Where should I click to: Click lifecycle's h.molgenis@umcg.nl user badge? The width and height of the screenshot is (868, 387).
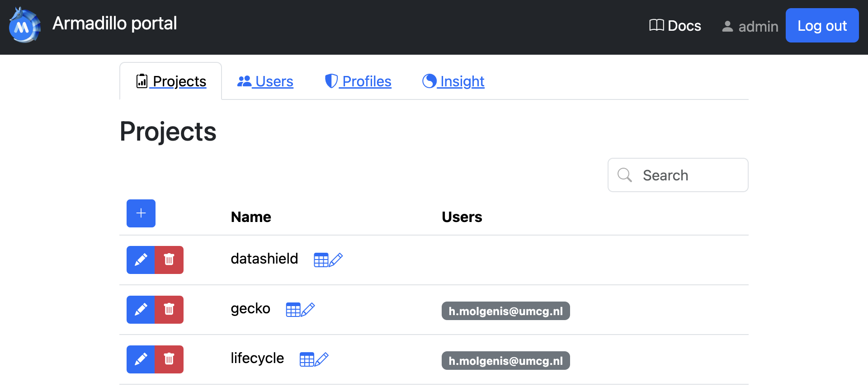(x=506, y=361)
